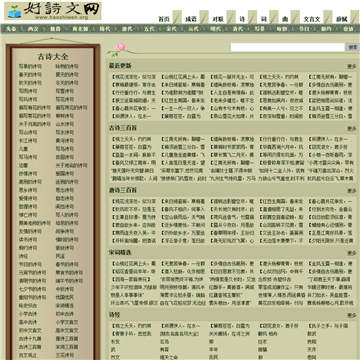
Task: Click 更多 beside the 诗经 heading
Action: 352,315
